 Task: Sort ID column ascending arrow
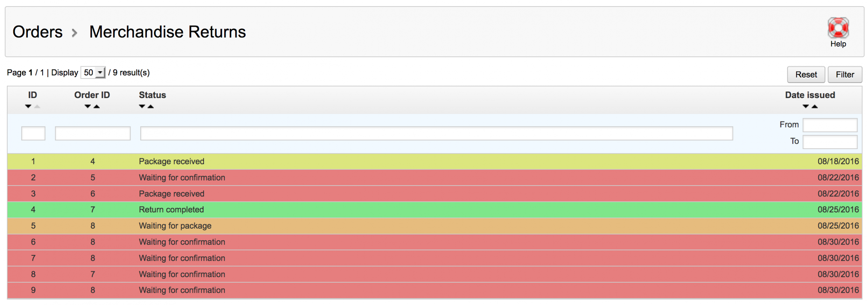pos(37,106)
